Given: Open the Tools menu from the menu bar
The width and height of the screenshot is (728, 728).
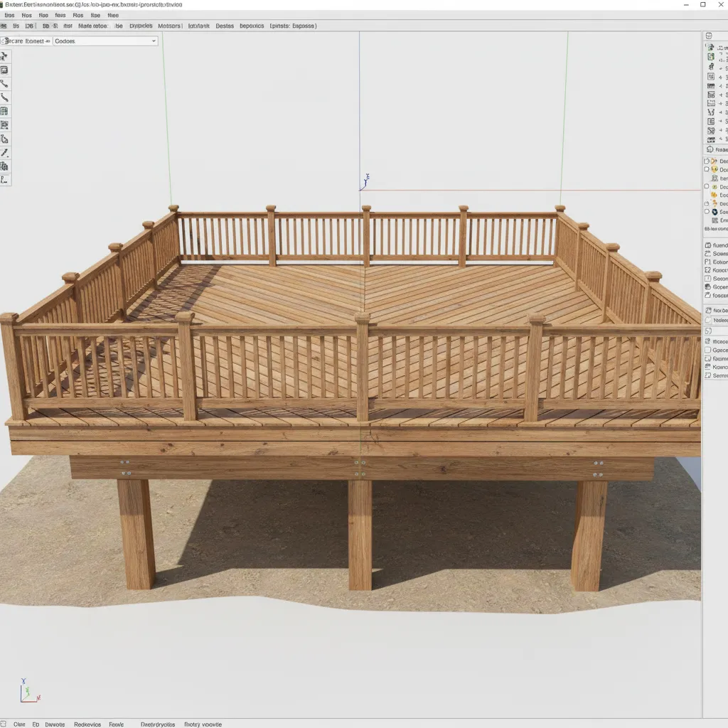Looking at the screenshot, I should 78,14.
